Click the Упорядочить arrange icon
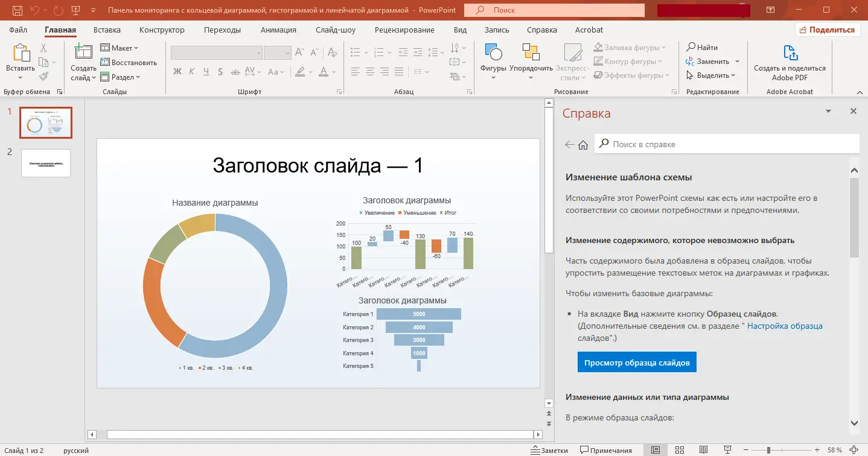The image size is (868, 456). click(x=531, y=54)
